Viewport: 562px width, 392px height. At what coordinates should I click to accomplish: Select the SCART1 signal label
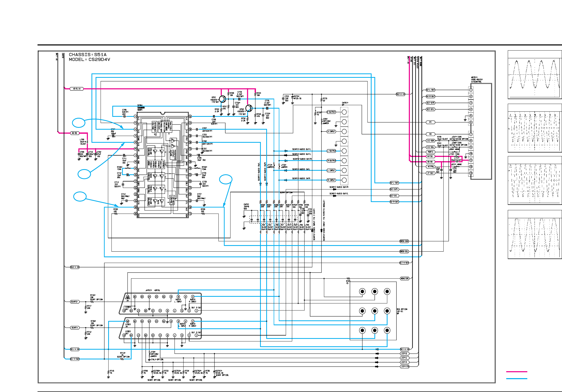pos(75,328)
